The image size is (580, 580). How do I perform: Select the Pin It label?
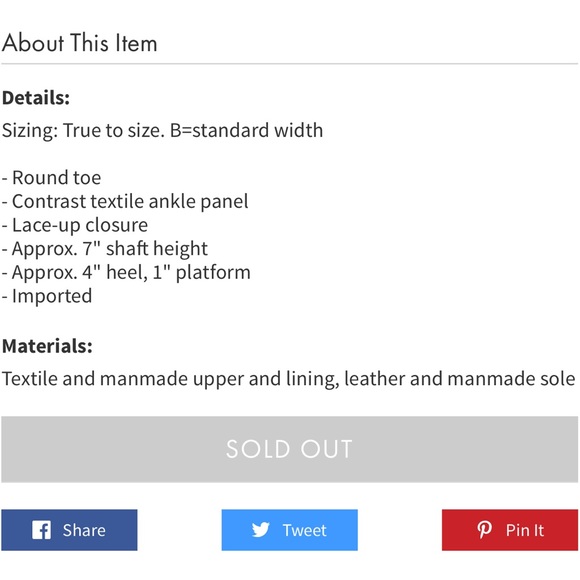(x=525, y=530)
